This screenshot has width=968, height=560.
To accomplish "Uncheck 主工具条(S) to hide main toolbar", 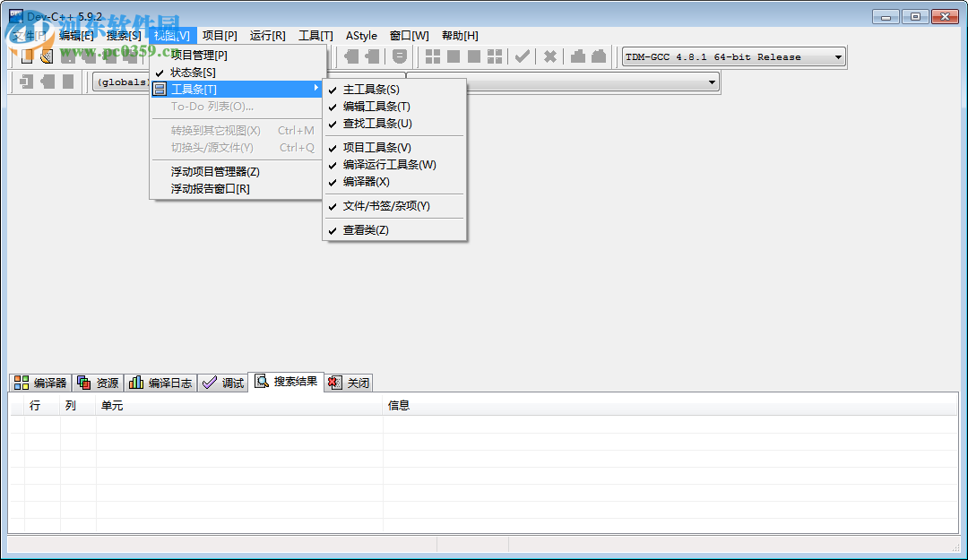I will click(x=371, y=89).
